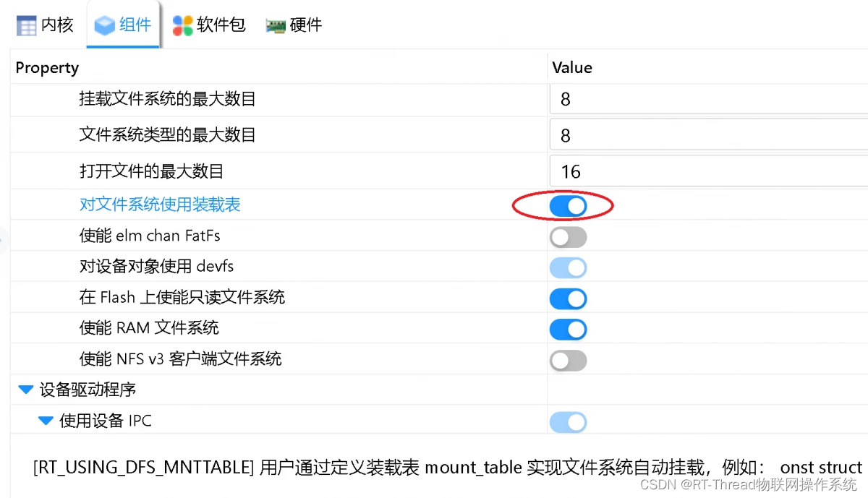Switch to the 内核 tab
The image size is (868, 498).
click(45, 24)
